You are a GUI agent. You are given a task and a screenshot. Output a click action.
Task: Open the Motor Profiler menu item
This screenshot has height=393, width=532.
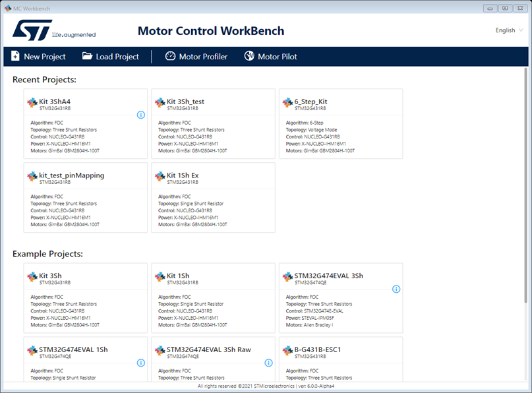point(196,56)
